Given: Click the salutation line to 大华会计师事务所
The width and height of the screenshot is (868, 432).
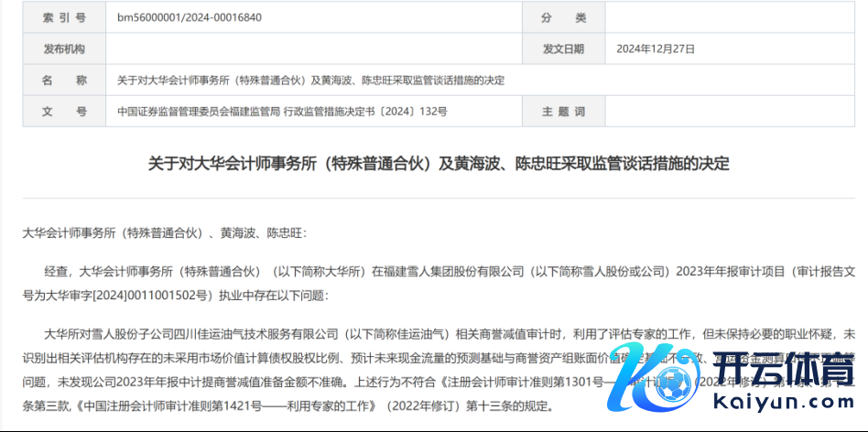Looking at the screenshot, I should click(x=166, y=233).
